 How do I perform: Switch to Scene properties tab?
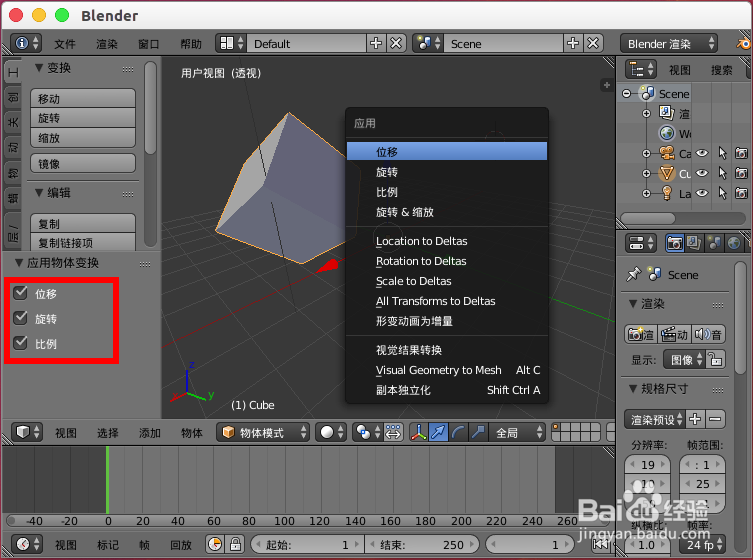714,243
